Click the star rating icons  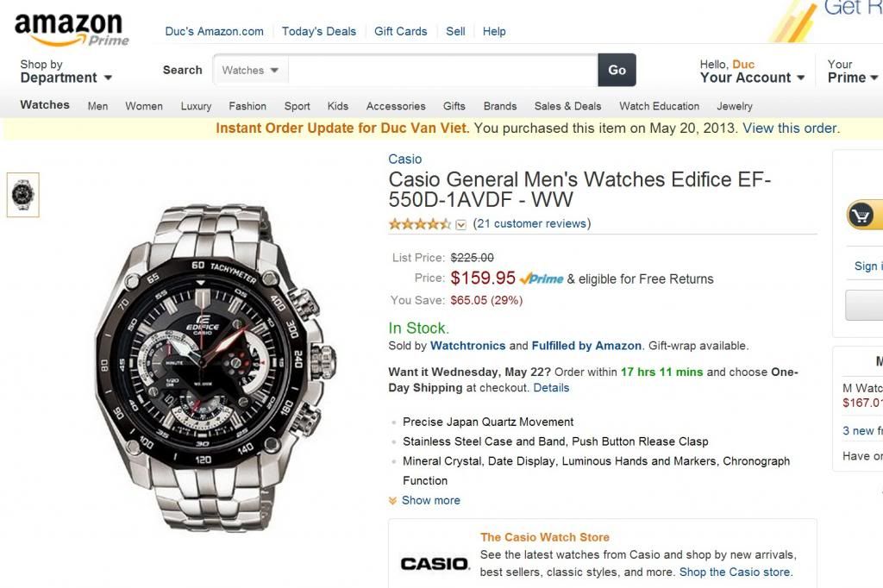420,224
